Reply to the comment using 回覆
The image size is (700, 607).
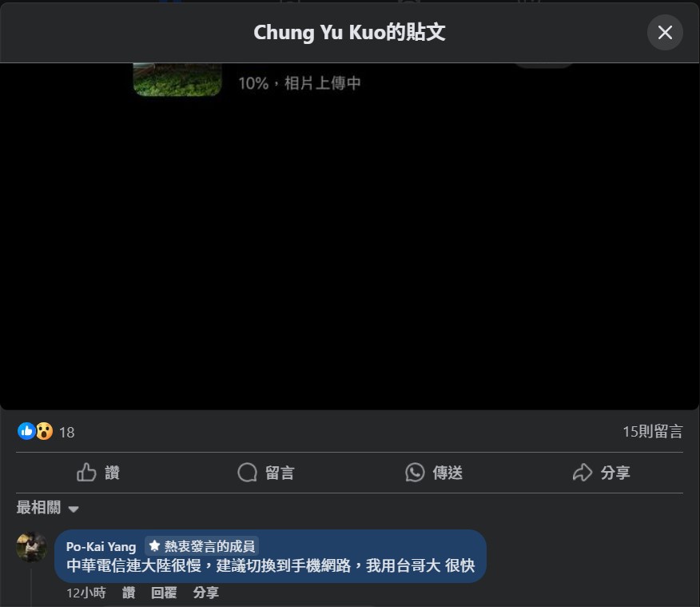click(164, 593)
